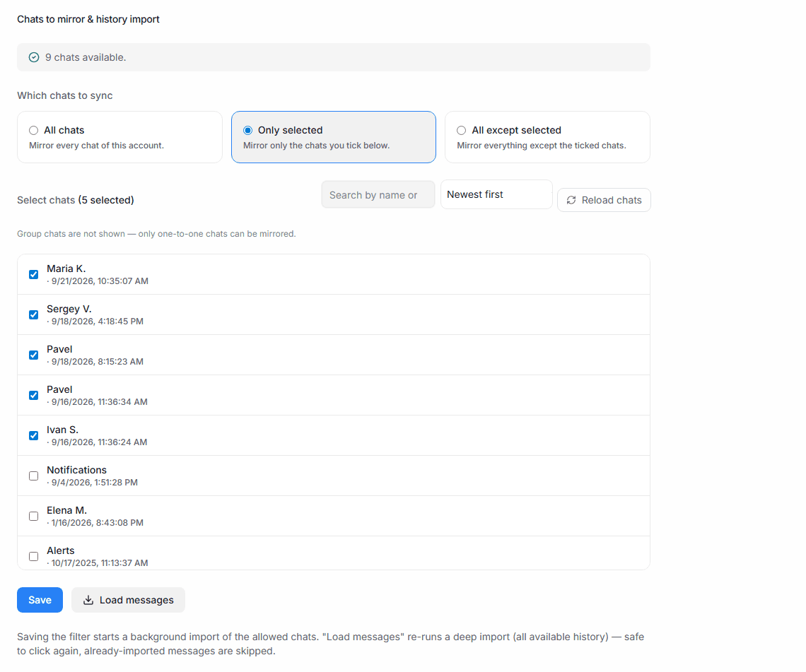Viewport: 806px width, 672px height.
Task: Click the Select chats (5 selected) label
Action: click(76, 201)
